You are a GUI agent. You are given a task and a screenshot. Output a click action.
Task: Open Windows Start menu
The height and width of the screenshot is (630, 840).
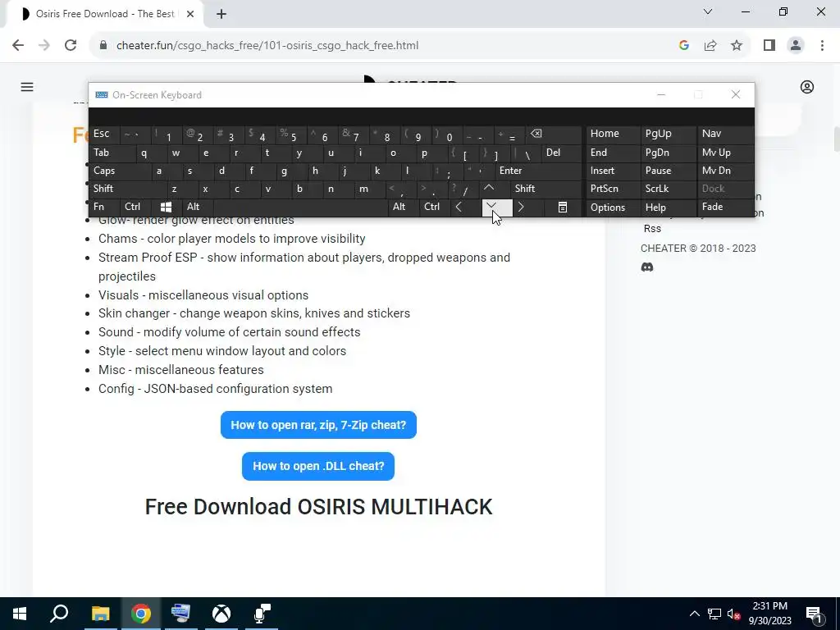tap(20, 614)
